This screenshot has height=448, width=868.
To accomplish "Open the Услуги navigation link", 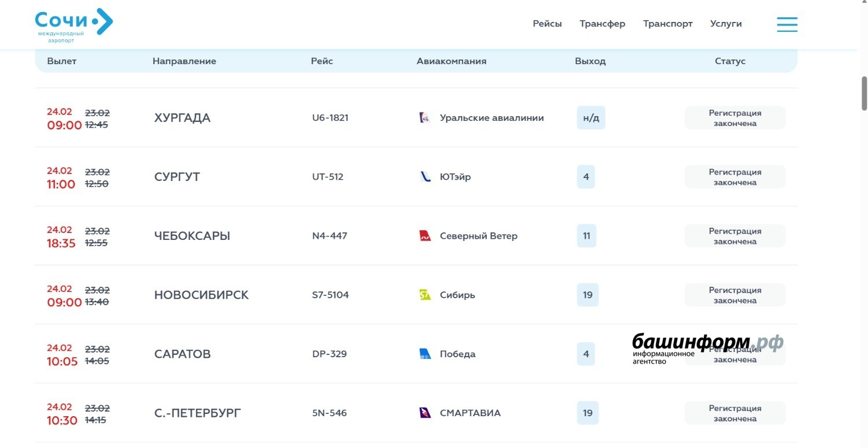I will [x=726, y=24].
